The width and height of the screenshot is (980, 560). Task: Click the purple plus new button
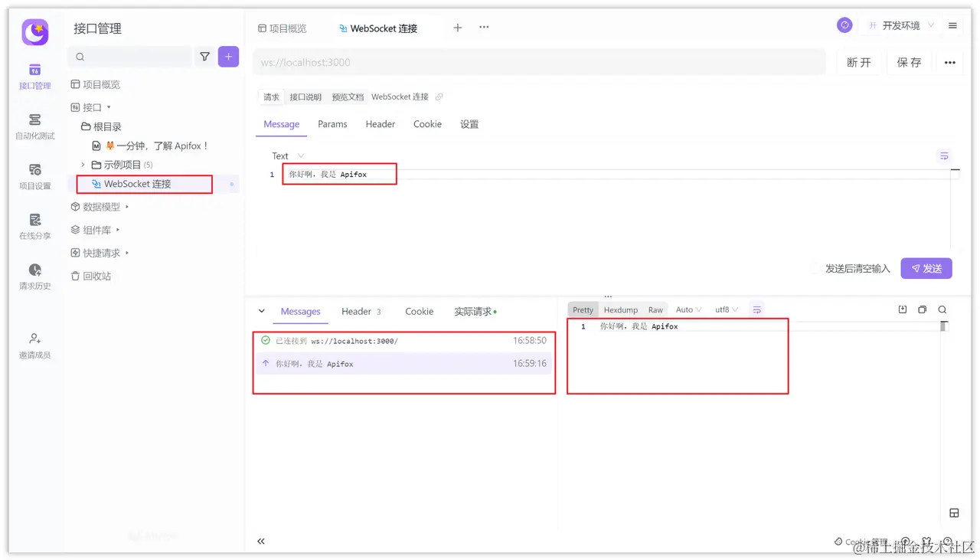coord(228,57)
